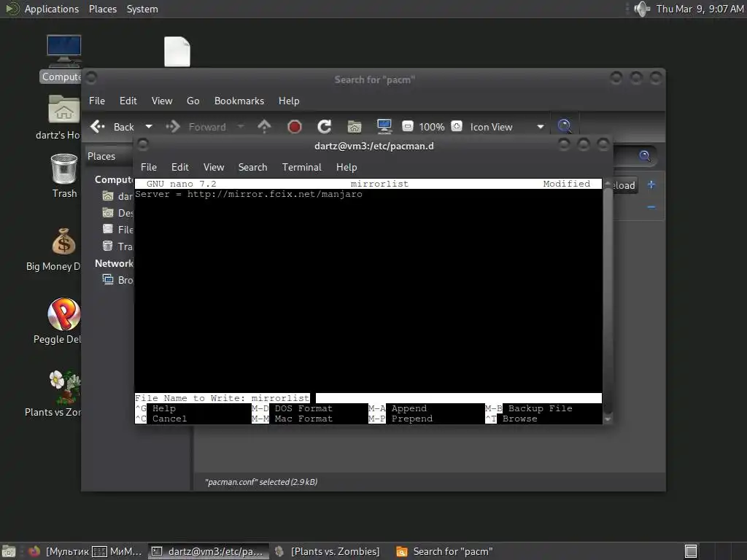Switch to Plants vs. Zombies taskbar entry
The height and width of the screenshot is (560, 747).
[x=329, y=551]
